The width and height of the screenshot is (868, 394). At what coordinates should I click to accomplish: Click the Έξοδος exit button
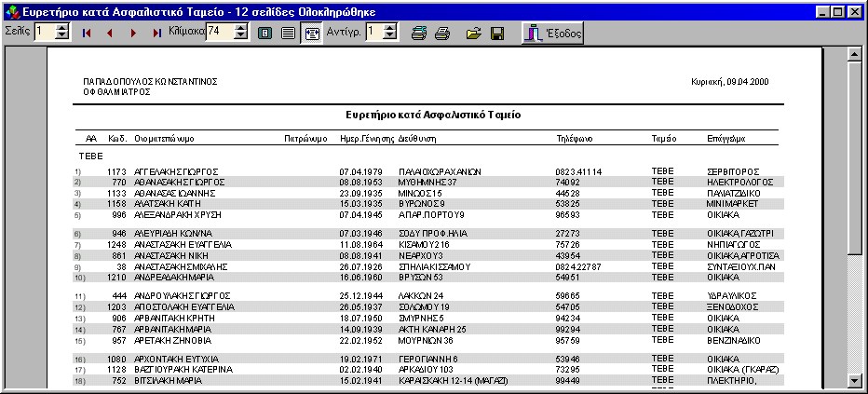click(552, 33)
